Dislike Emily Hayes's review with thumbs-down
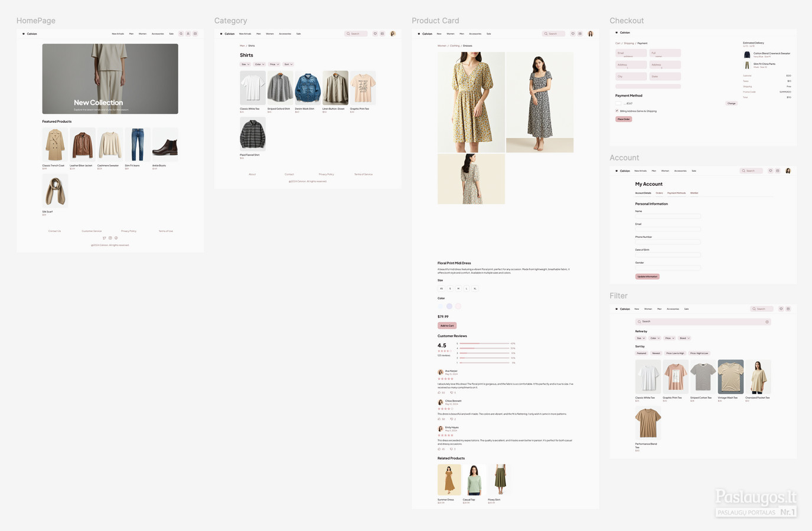Viewport: 812px width, 531px height. [x=452, y=449]
